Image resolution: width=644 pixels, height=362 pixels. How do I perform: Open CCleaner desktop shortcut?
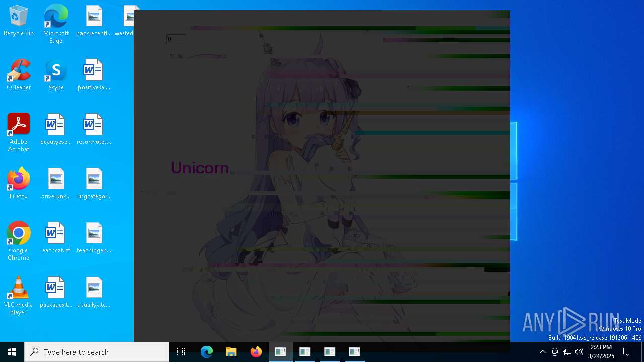click(19, 75)
